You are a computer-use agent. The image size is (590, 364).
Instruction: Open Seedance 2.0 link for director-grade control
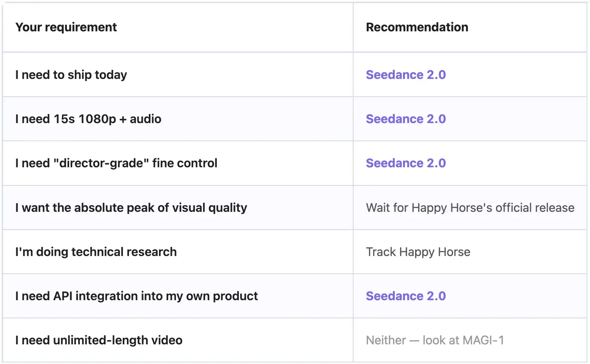click(x=406, y=163)
